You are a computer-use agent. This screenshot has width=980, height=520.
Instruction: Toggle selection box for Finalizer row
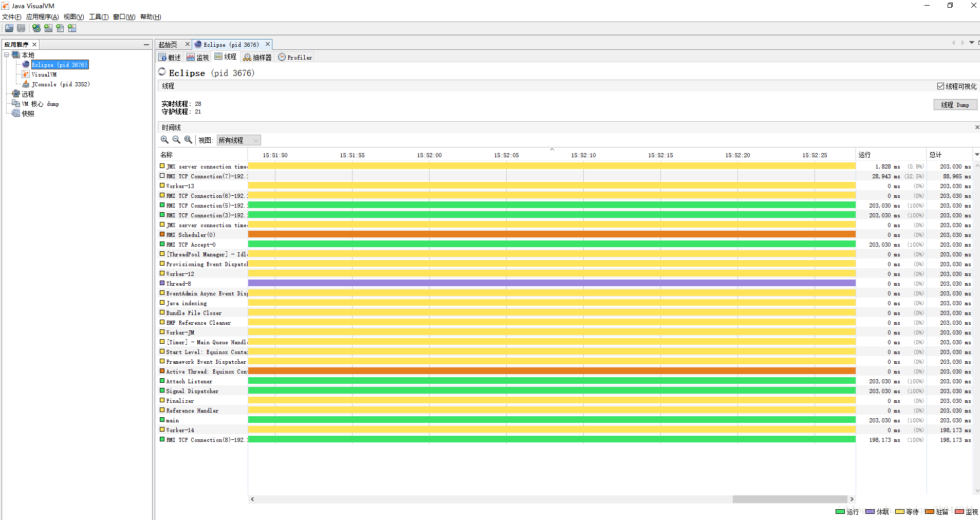click(x=162, y=400)
